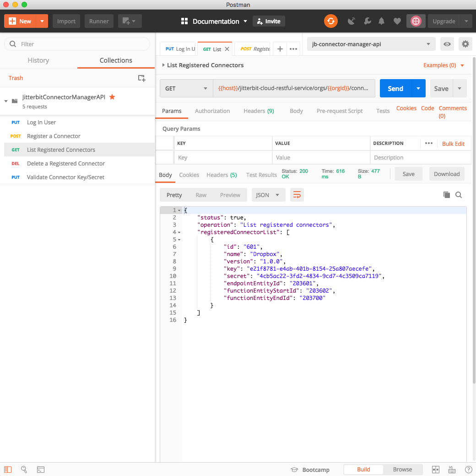Search within the response body
The image size is (476, 476).
[x=459, y=195]
